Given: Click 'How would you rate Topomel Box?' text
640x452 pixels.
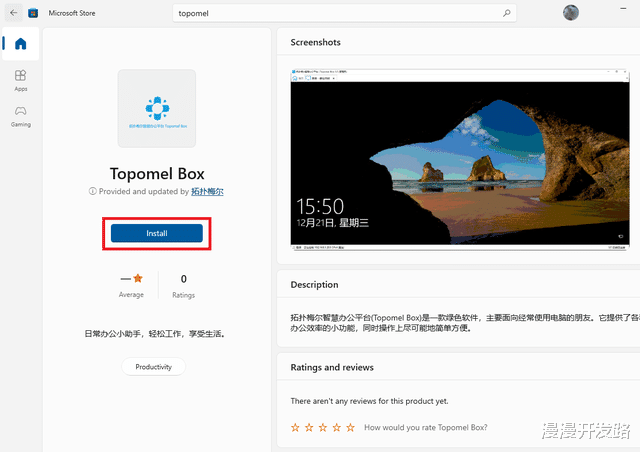Looking at the screenshot, I should tap(426, 428).
